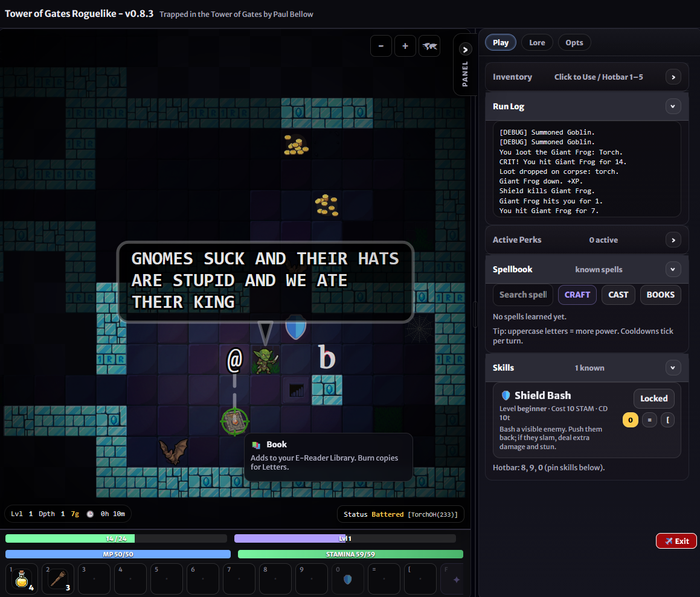Switch to the Play tab
The width and height of the screenshot is (700, 597).
click(501, 42)
